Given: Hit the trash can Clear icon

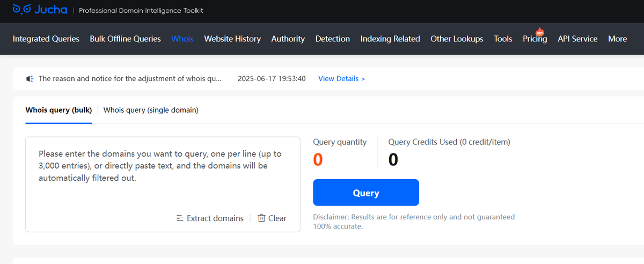Looking at the screenshot, I should pyautogui.click(x=261, y=218).
